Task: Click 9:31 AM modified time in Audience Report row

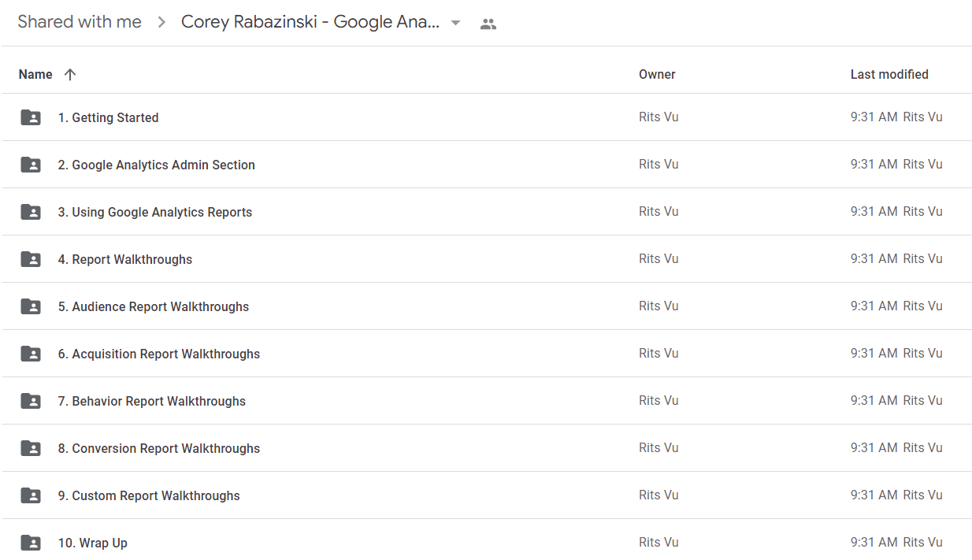Action: (874, 306)
